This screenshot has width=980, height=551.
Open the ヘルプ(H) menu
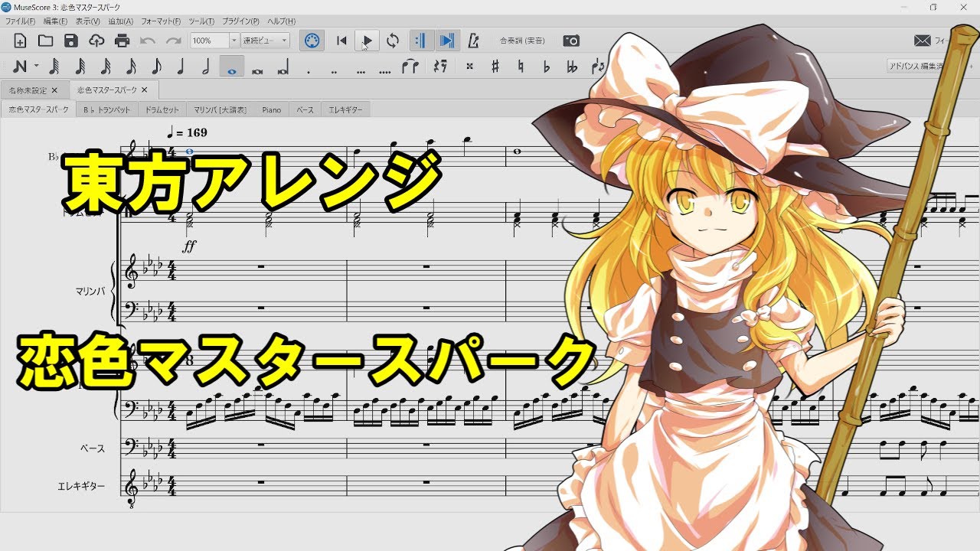coord(281,21)
